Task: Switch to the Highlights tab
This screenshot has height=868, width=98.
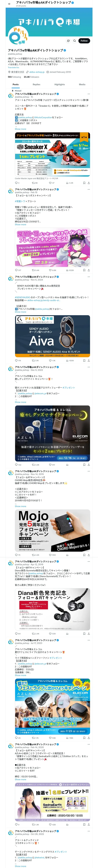Action: pos(60,85)
